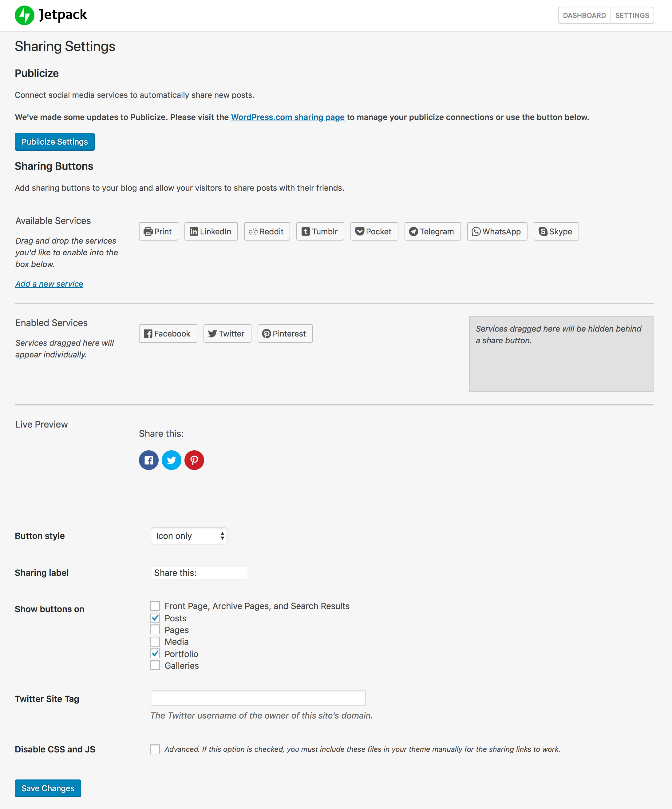
Task: Click the red Pinterest icon in Live Preview
Action: (x=194, y=460)
